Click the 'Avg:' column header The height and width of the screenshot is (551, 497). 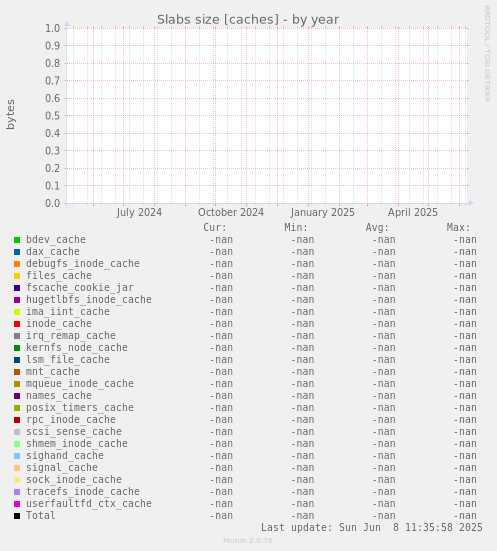(x=377, y=227)
